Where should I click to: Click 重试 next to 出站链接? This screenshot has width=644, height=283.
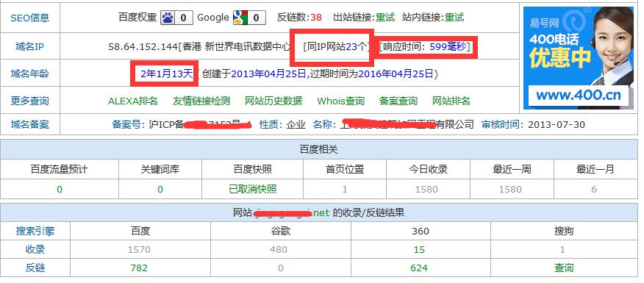[x=385, y=18]
